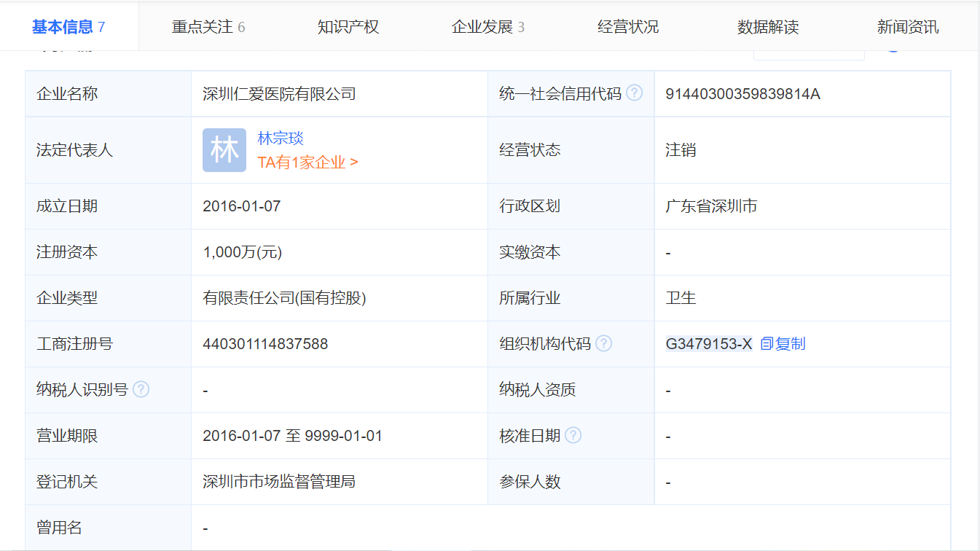
Task: Click the 行政区划 label cell
Action: 571,206
